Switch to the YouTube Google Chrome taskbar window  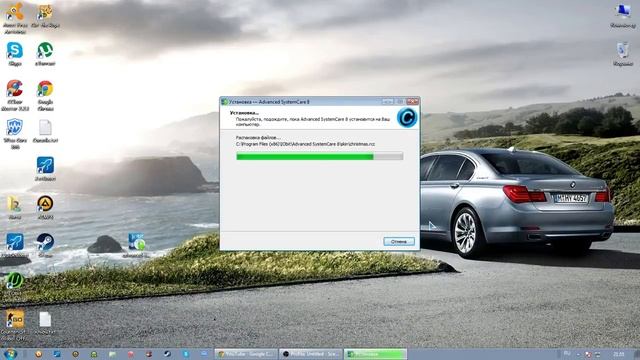(x=246, y=354)
